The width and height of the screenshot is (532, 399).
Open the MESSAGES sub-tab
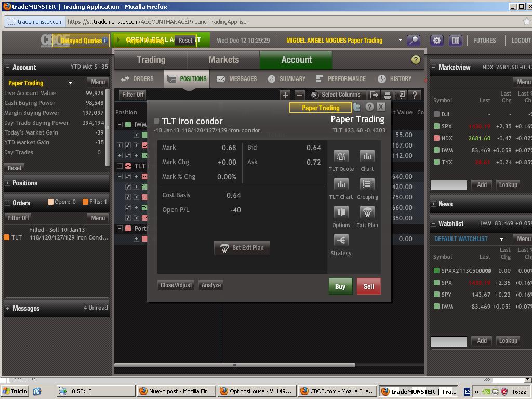point(236,79)
